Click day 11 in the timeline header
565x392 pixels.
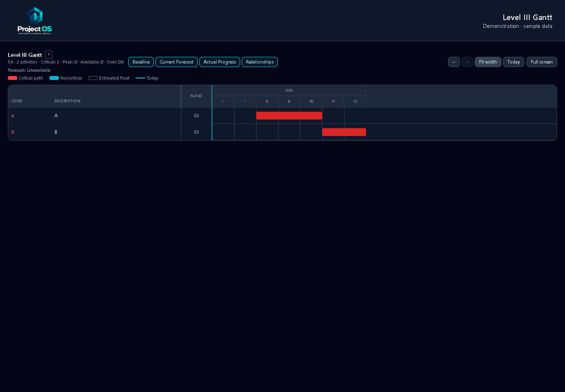[333, 102]
